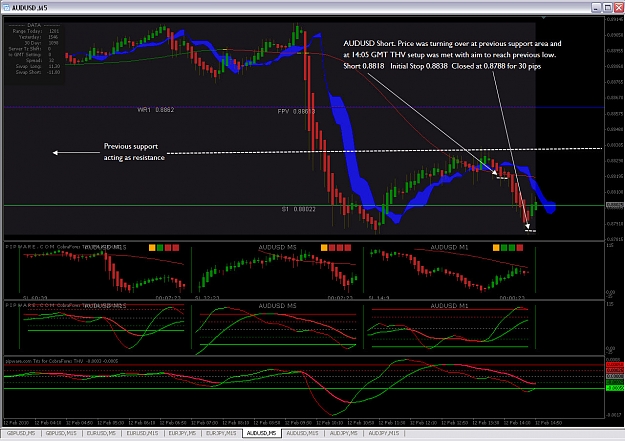Click the orange signal box above the AUDUSD M1 mini-chart

point(496,248)
